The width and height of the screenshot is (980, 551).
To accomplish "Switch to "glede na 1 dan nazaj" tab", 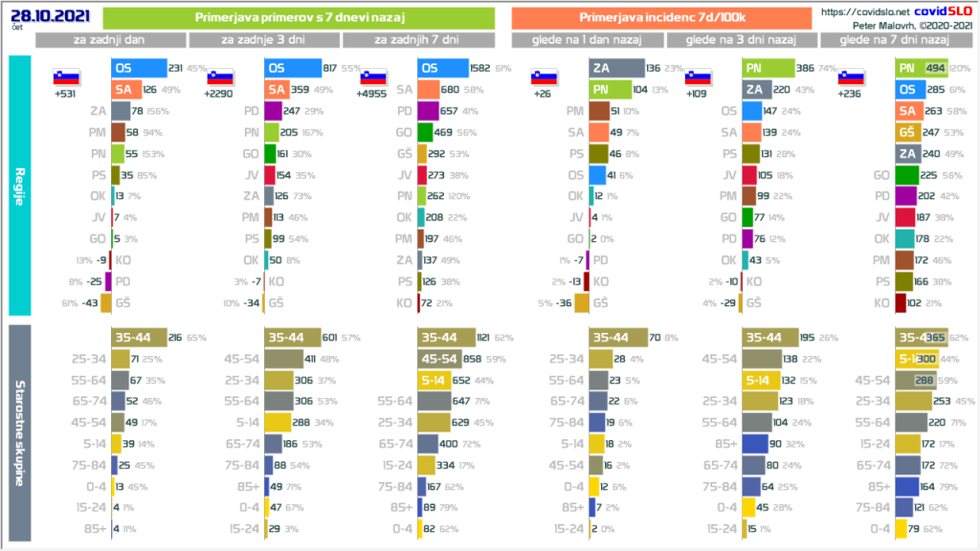I will pos(587,40).
